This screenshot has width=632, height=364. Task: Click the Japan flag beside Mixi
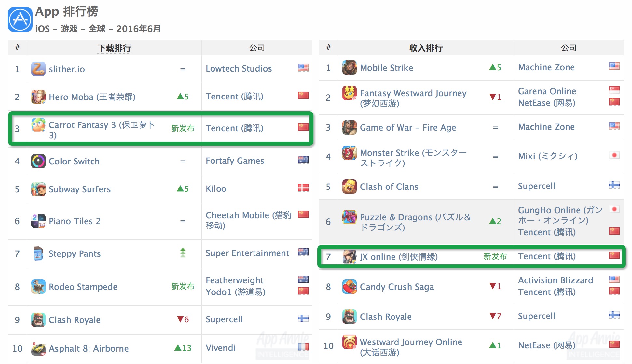pyautogui.click(x=614, y=155)
